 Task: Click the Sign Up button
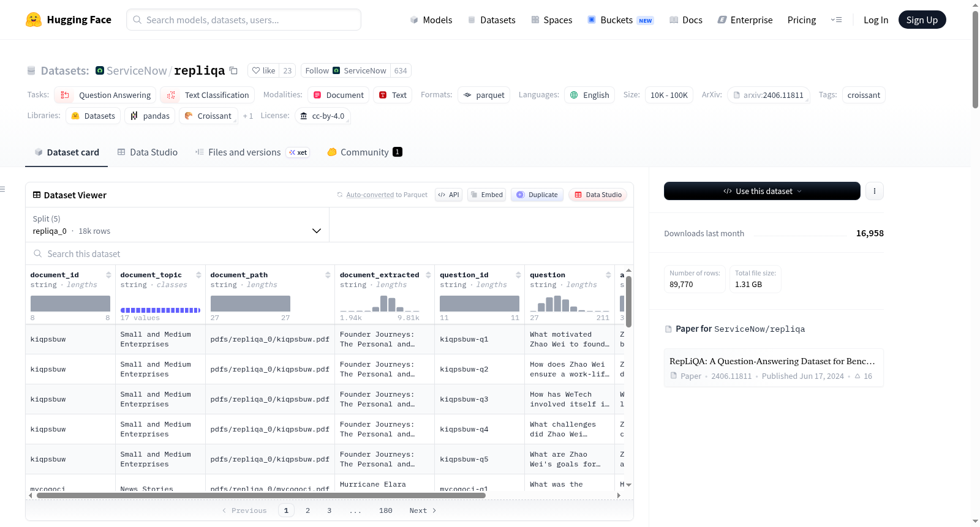click(922, 20)
